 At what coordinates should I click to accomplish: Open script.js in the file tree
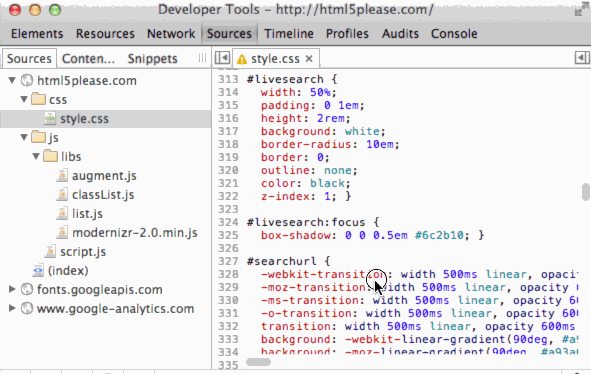[x=83, y=252]
